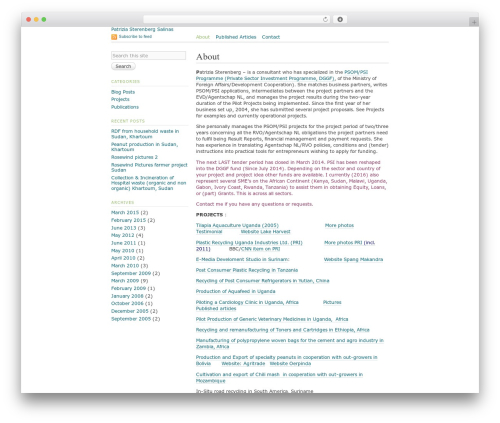The height and width of the screenshot is (423, 500).
Task: Open April 2010 archive
Action: point(123,258)
